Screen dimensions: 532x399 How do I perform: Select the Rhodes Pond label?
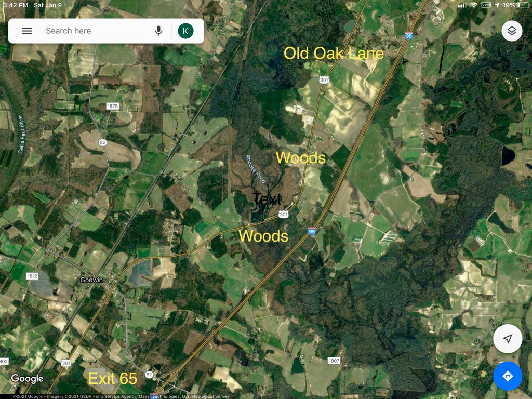point(255,169)
